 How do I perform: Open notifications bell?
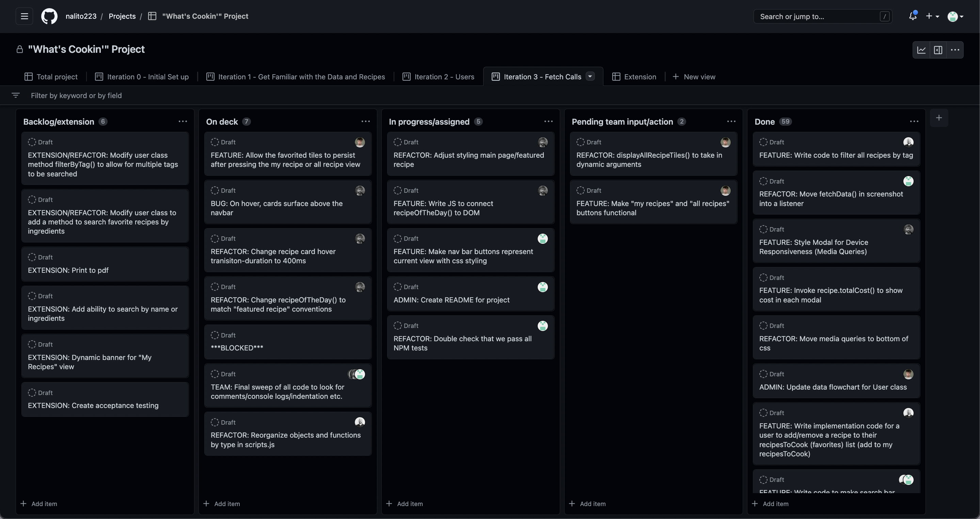[913, 16]
